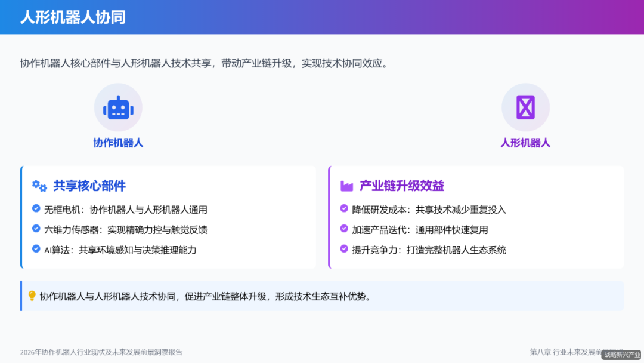Toggle the 提升竞争力 checkmark bullet
The image size is (644, 363).
click(x=343, y=250)
